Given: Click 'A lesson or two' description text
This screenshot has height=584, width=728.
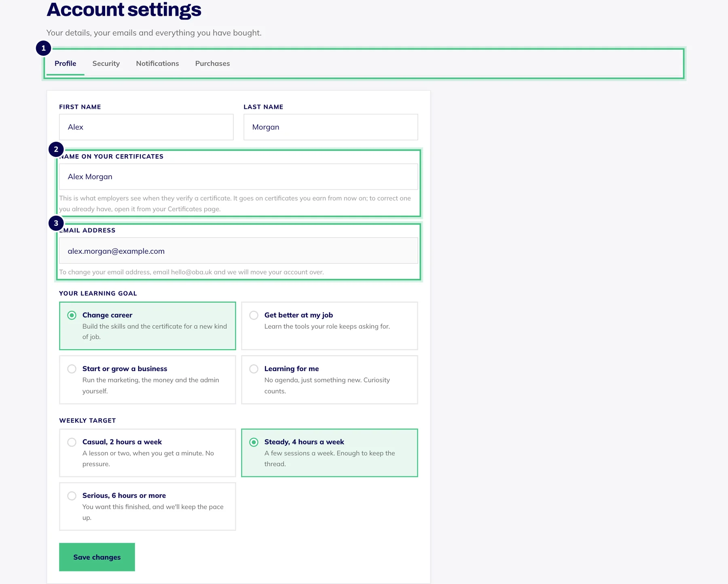Looking at the screenshot, I should click(x=148, y=459).
